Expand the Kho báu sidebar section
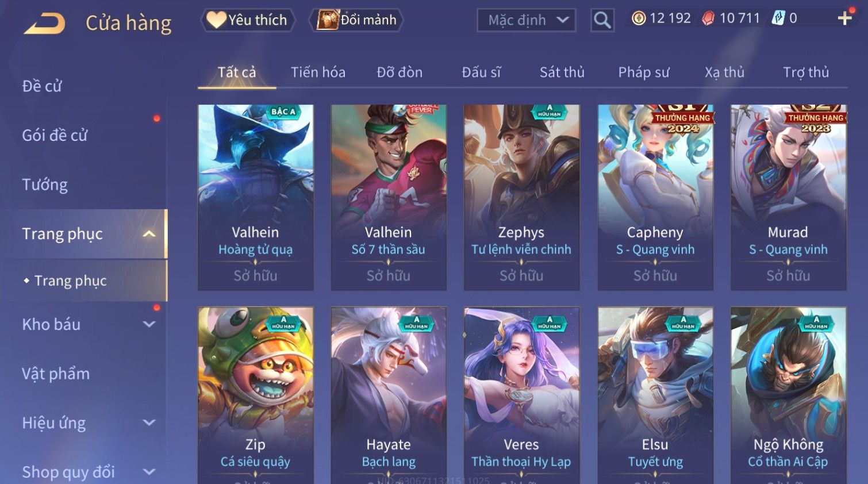The height and width of the screenshot is (484, 868). pyautogui.click(x=149, y=324)
